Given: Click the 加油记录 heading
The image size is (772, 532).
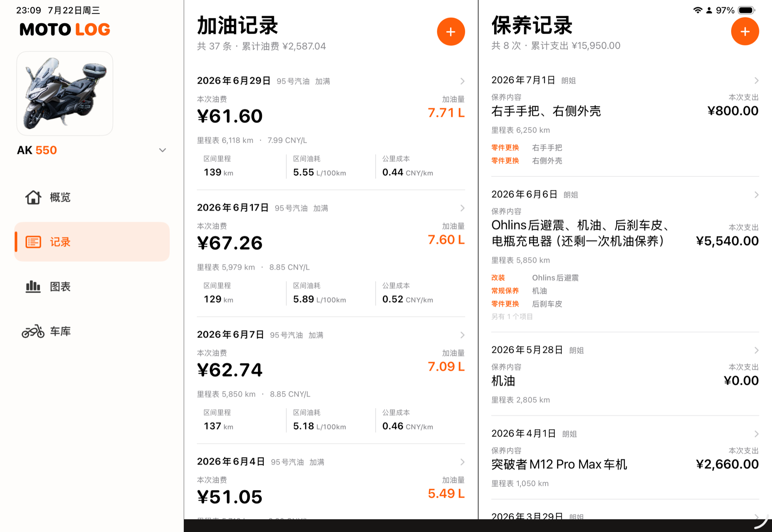Looking at the screenshot, I should click(238, 26).
